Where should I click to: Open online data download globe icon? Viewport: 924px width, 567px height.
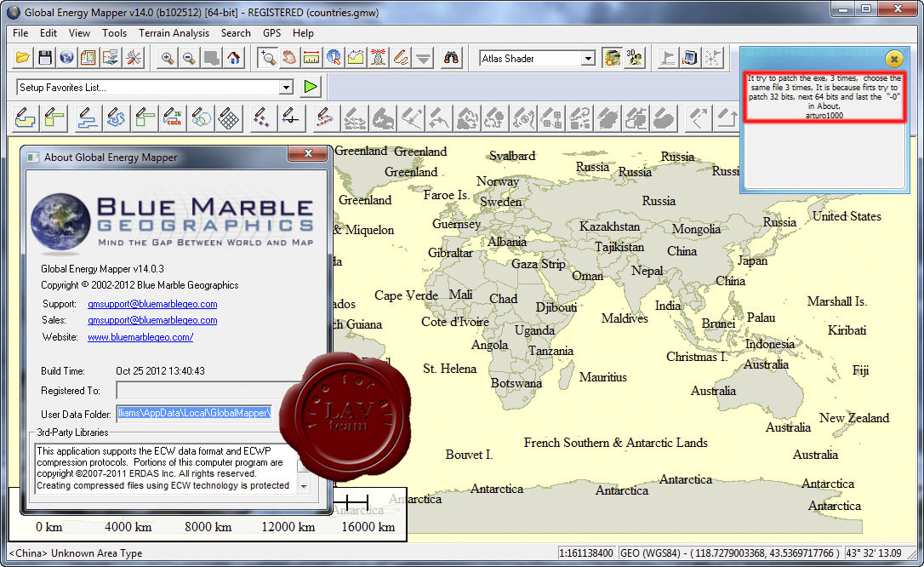67,58
